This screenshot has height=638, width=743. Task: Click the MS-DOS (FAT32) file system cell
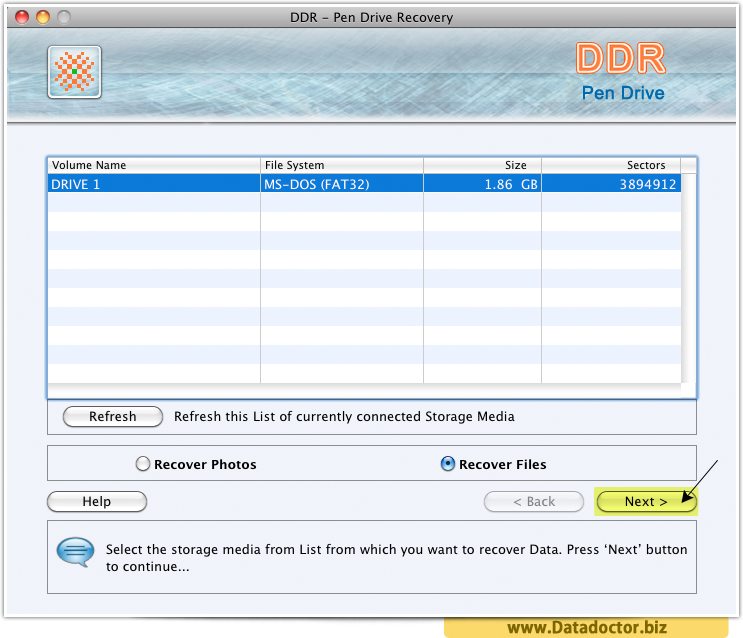[342, 184]
